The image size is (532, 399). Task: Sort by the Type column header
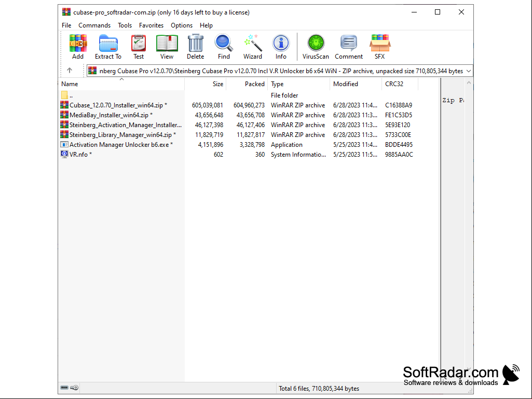pos(298,84)
